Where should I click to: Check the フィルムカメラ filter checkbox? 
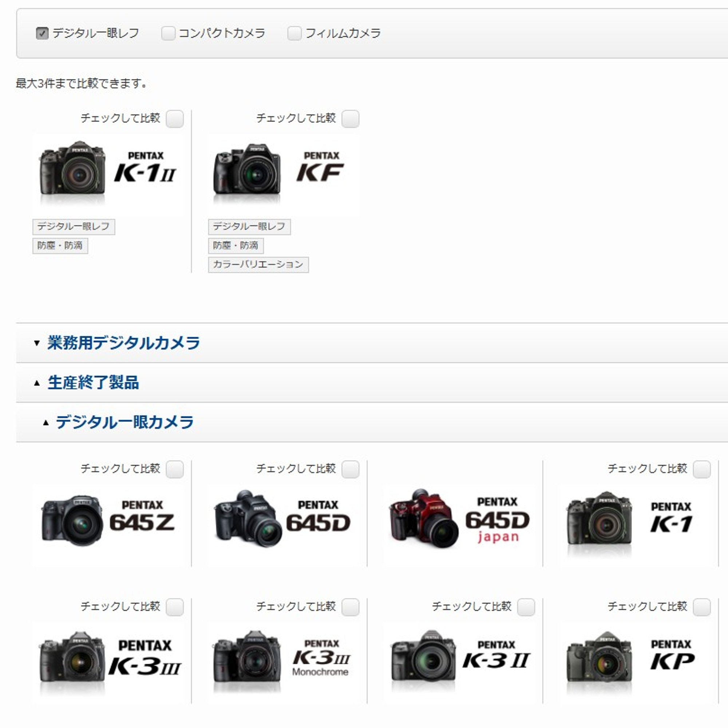[x=294, y=33]
